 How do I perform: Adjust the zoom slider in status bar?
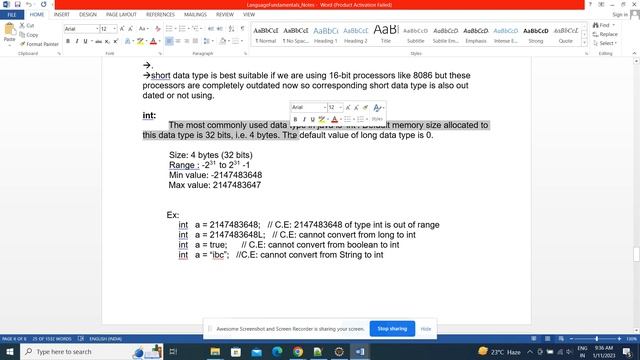click(596, 339)
